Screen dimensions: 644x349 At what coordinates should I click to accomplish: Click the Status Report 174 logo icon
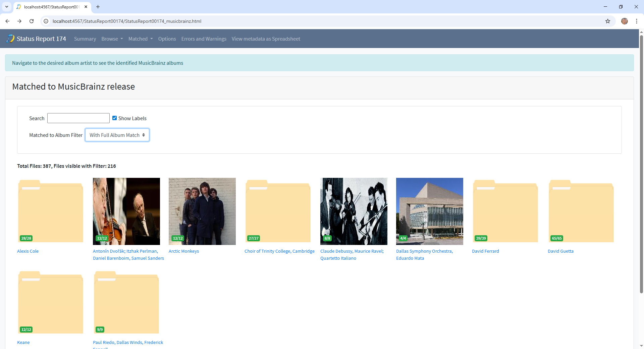pyautogui.click(x=10, y=39)
